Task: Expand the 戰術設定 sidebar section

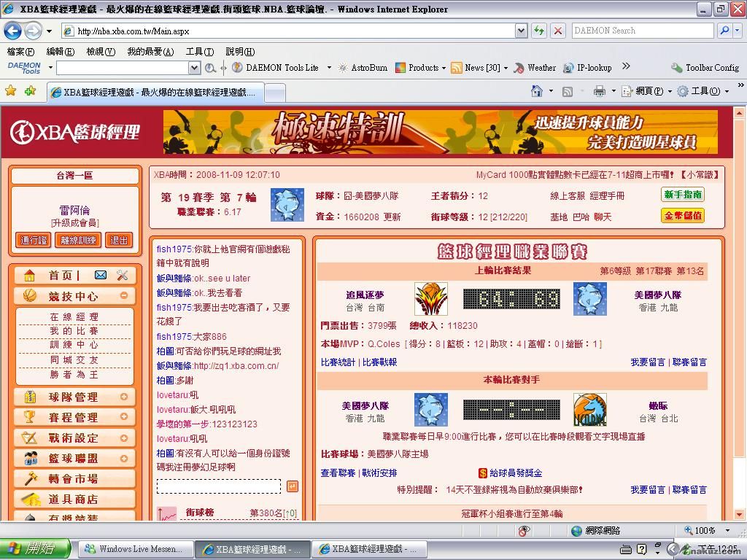Action: click(x=124, y=438)
